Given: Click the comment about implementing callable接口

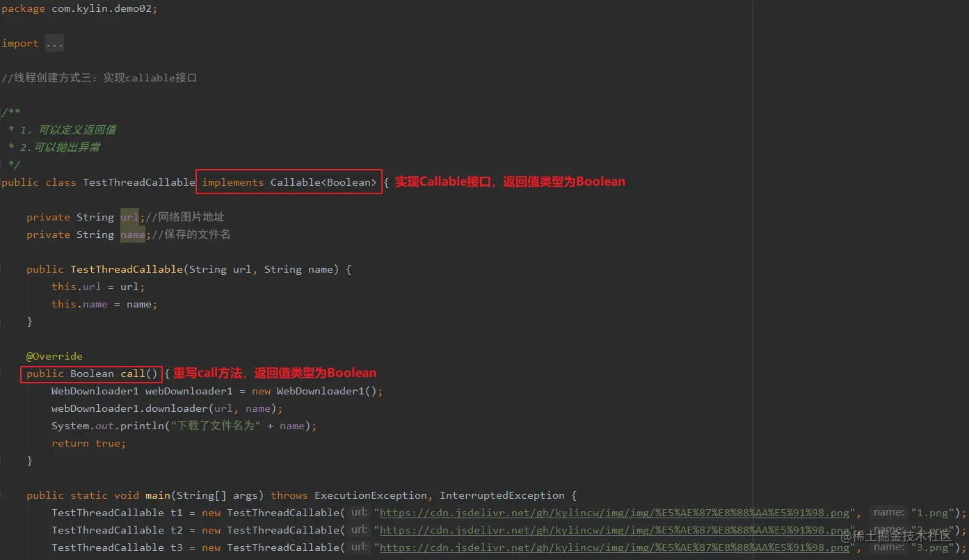Looking at the screenshot, I should pos(99,78).
